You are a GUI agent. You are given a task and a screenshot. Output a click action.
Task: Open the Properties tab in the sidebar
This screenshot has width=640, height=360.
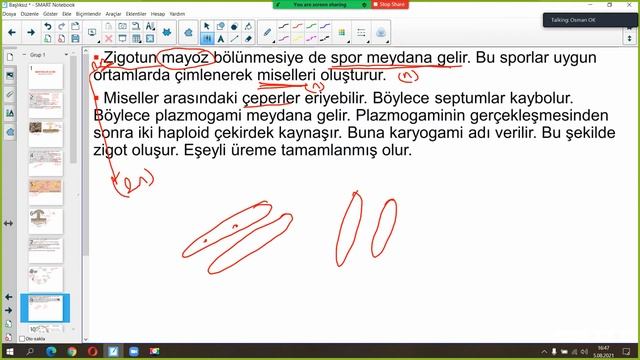tap(10, 113)
